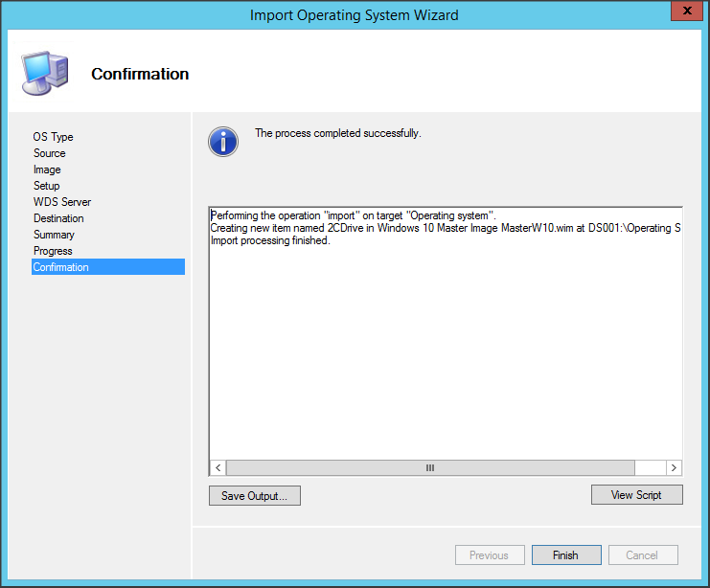Select the Source step in sidebar

50,153
